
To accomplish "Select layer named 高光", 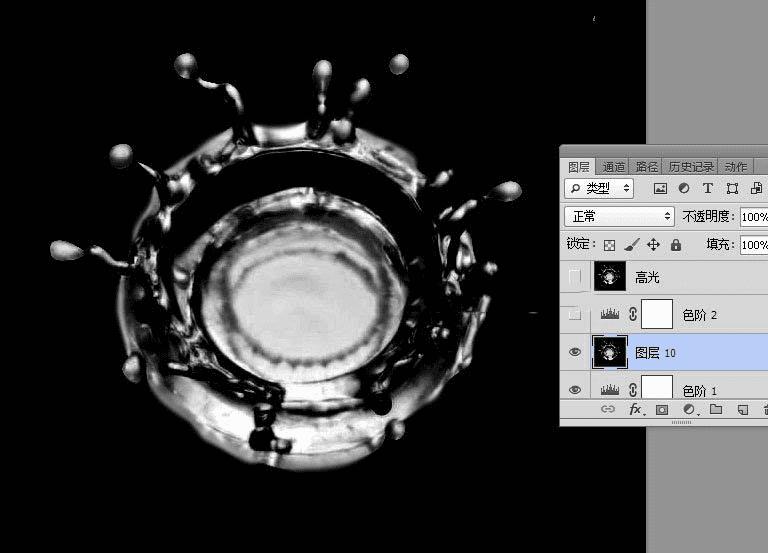I will coord(647,278).
